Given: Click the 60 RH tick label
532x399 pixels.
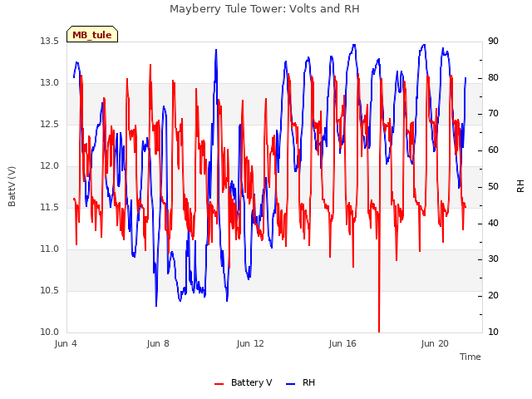Looking at the screenshot, I should [493, 150].
